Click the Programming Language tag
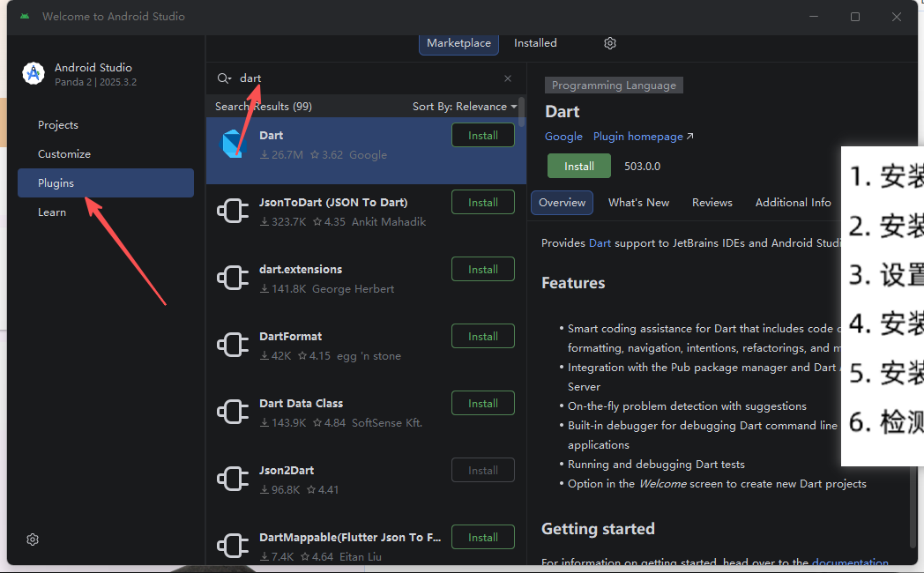The image size is (924, 573). [614, 86]
